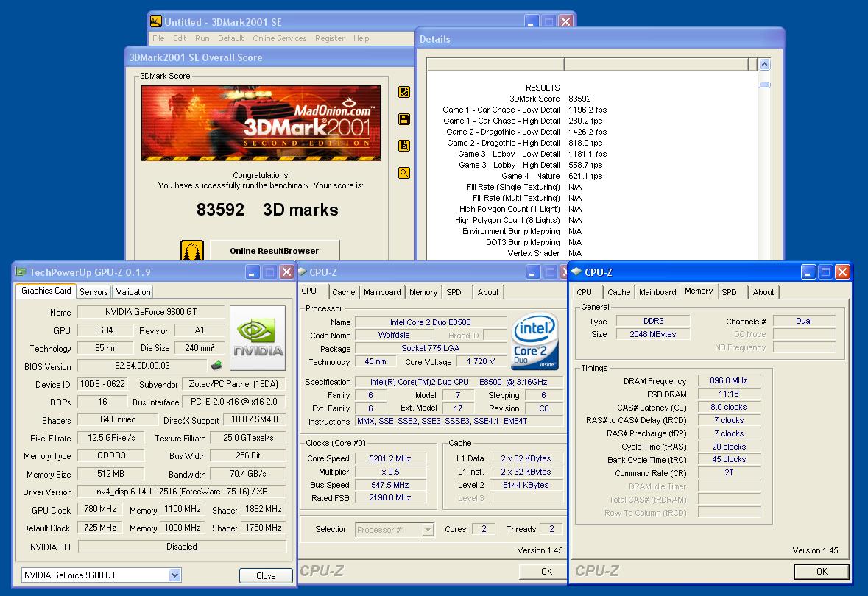Click the floppy disk save icon in score dialog

coord(404,119)
